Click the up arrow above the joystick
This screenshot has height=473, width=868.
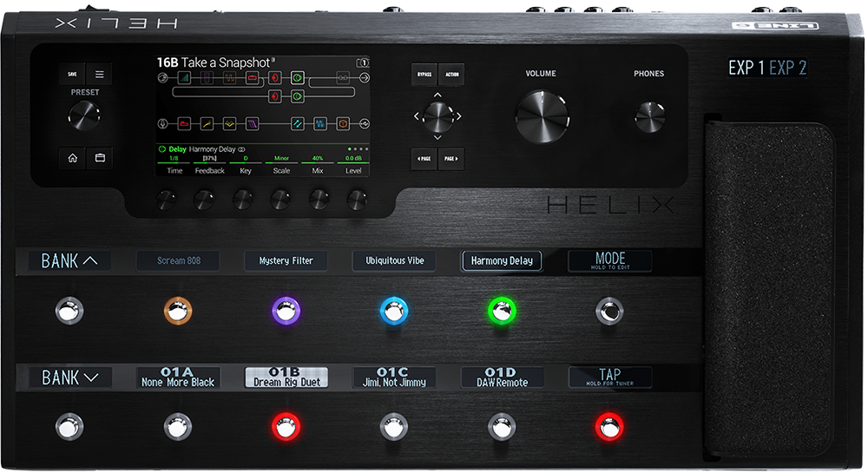tap(437, 95)
